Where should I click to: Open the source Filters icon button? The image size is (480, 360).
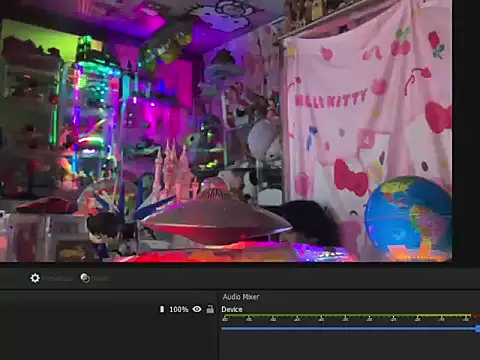[x=85, y=278]
